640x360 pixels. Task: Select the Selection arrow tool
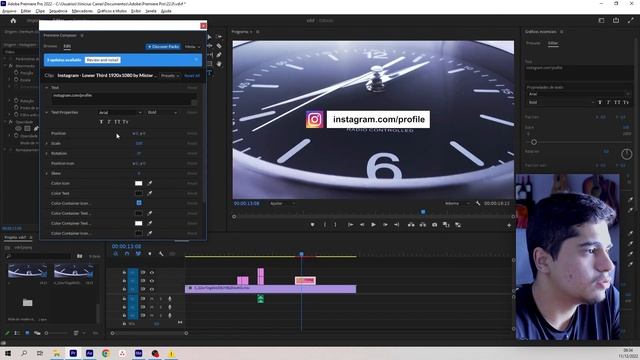[x=210, y=37]
